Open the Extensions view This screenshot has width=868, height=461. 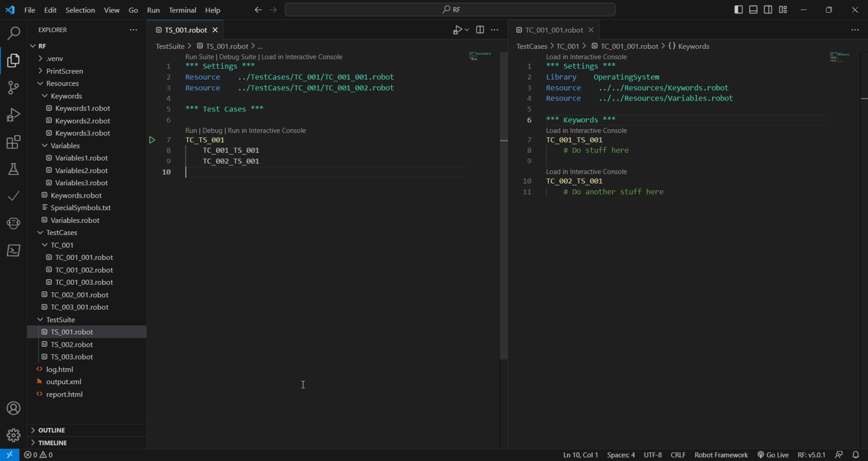click(14, 142)
